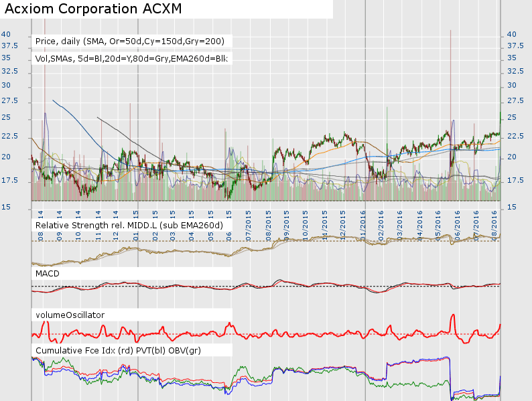Click the '15' value on the right price axis

pos(512,207)
